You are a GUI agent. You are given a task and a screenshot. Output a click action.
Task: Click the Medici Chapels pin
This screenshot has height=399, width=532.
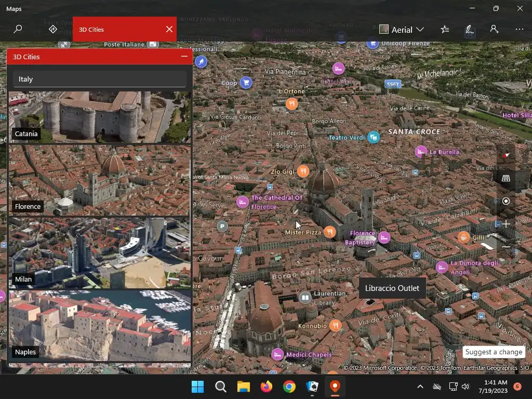point(277,354)
